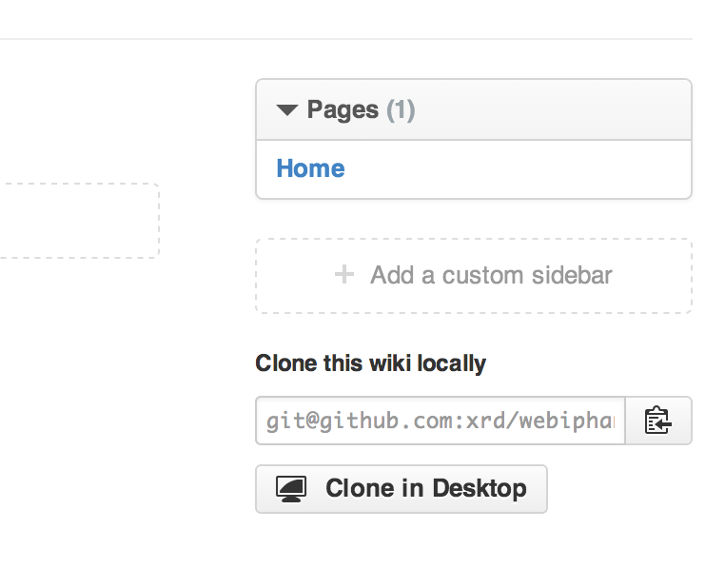Click the (1) page count in the header
725x588 pixels.
pos(401,110)
